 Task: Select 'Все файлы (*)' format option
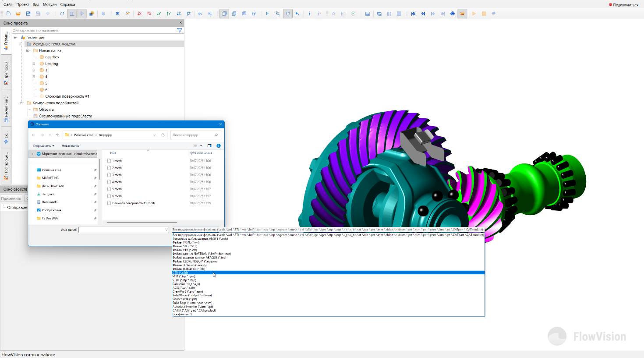pos(328,314)
